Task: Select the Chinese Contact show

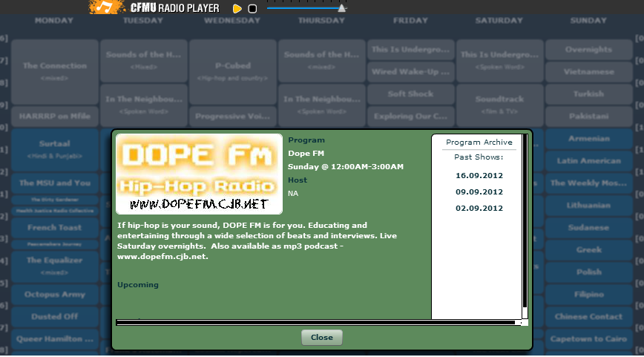Action: point(589,317)
